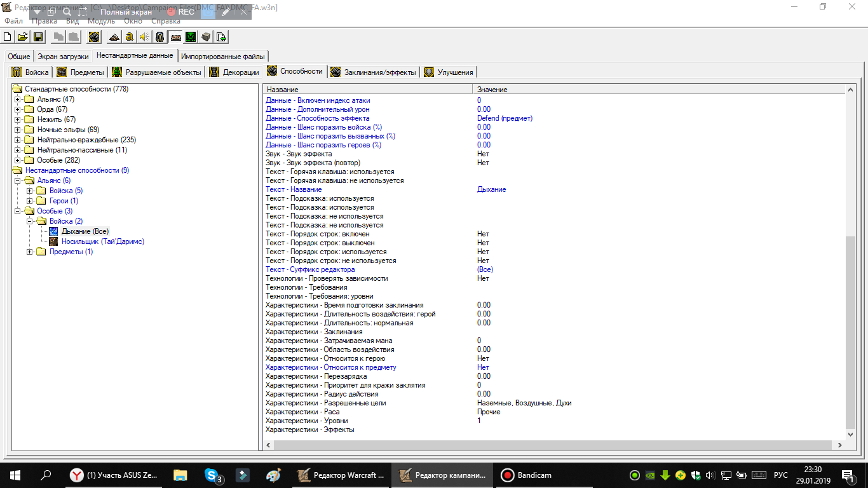Expand the Предметы (1) subfolder
This screenshot has width=868, height=488.
pyautogui.click(x=30, y=252)
